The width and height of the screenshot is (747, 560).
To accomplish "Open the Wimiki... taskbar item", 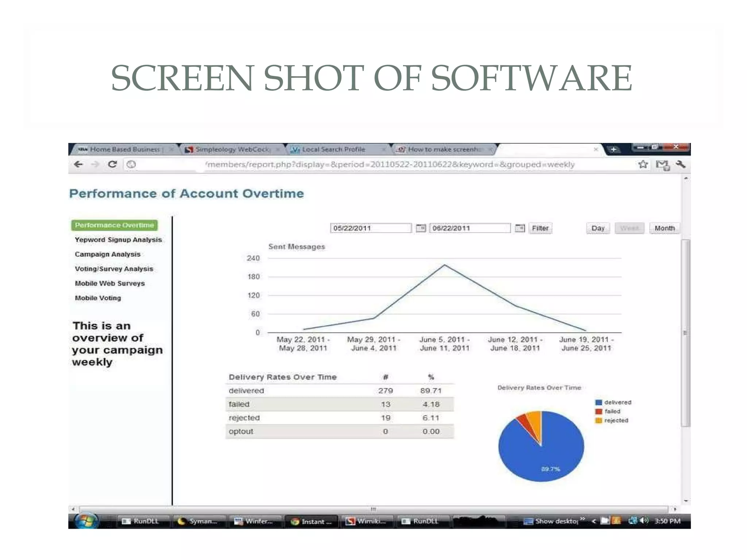I will point(368,521).
